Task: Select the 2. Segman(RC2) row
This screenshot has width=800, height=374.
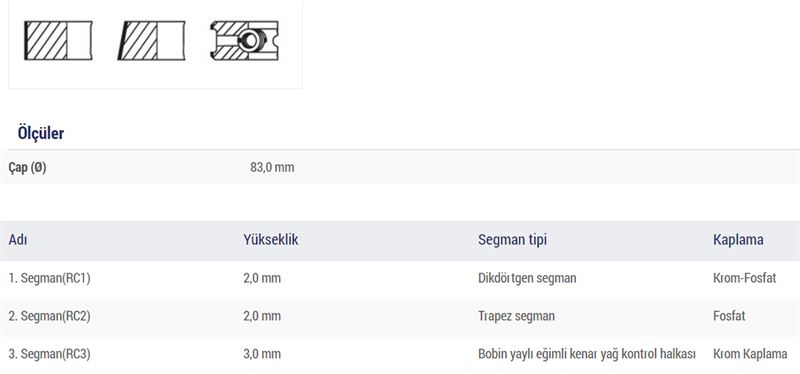Action: [400, 316]
